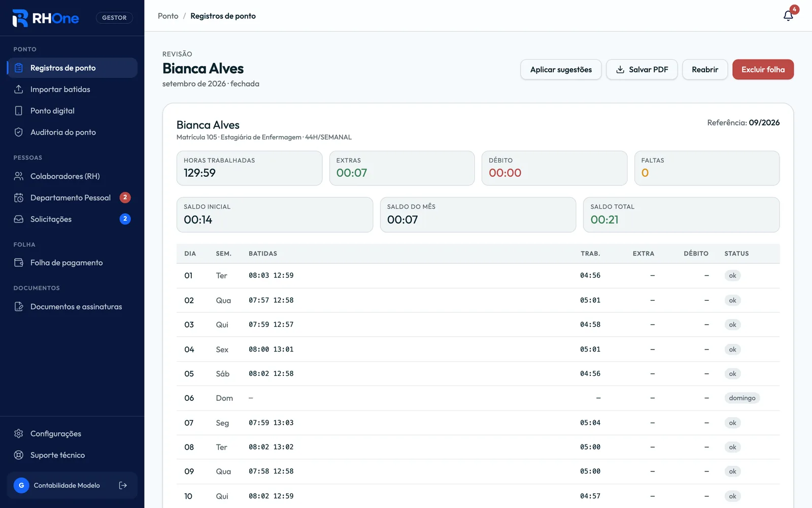Open Configurações gear icon

19,434
